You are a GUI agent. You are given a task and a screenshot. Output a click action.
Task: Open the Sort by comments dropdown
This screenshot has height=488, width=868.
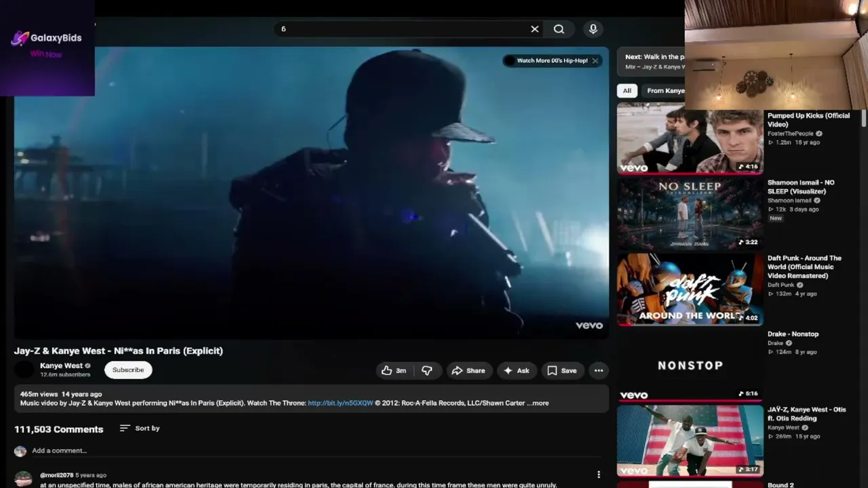(140, 428)
